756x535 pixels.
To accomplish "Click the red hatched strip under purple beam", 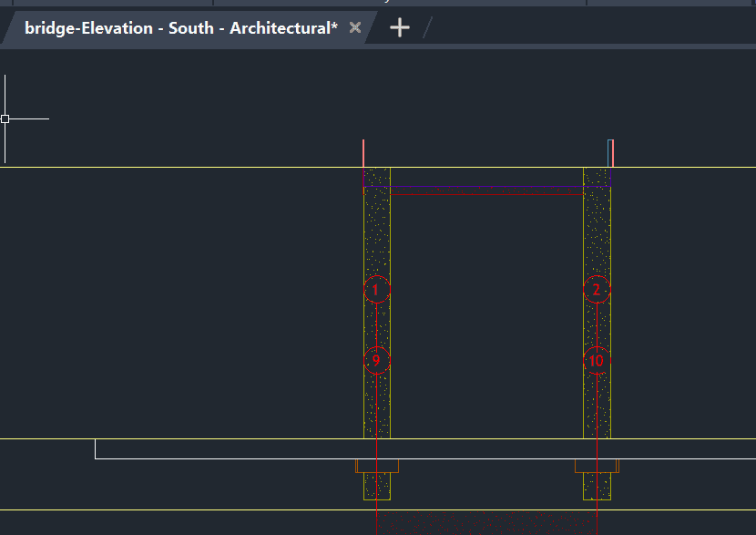I will [486, 191].
